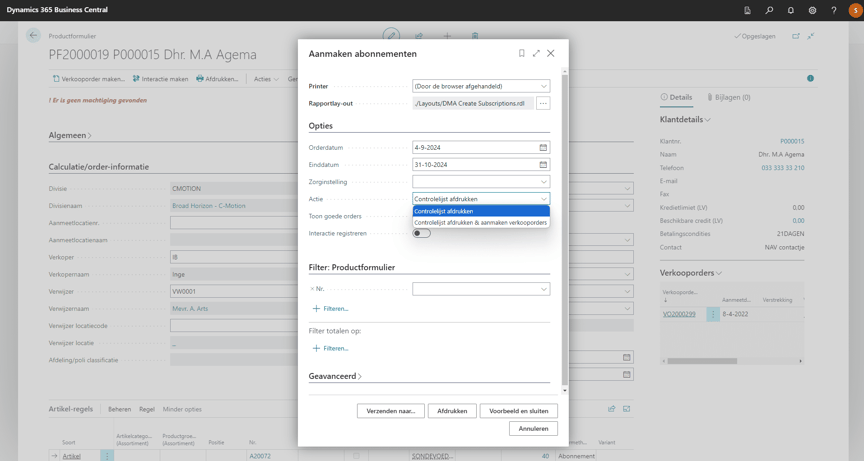
Task: Open the help question mark icon
Action: [834, 10]
